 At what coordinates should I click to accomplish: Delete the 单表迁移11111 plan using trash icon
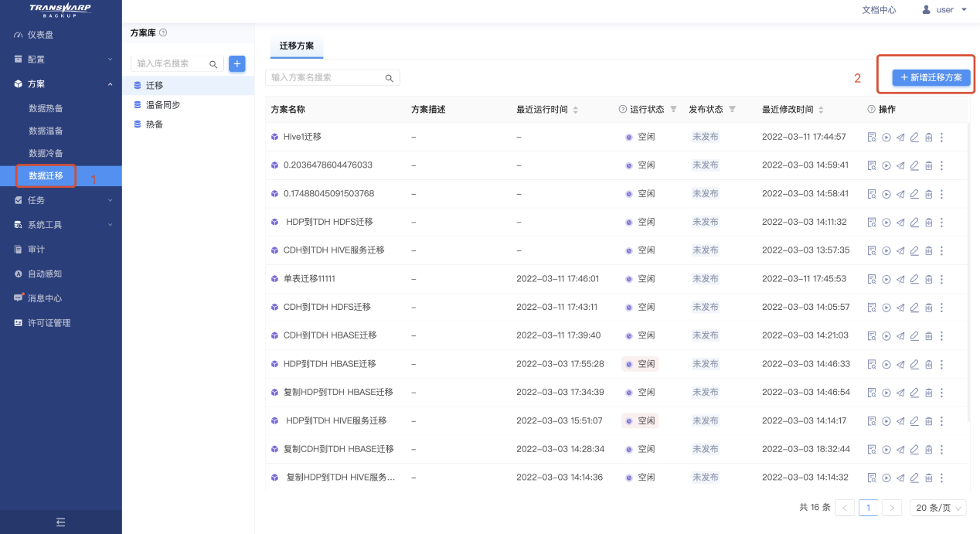(928, 279)
